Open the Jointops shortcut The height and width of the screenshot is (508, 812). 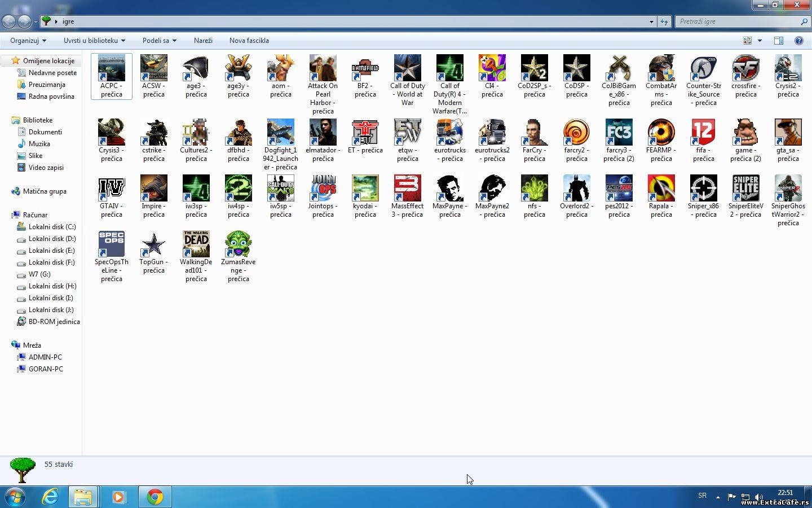point(323,196)
